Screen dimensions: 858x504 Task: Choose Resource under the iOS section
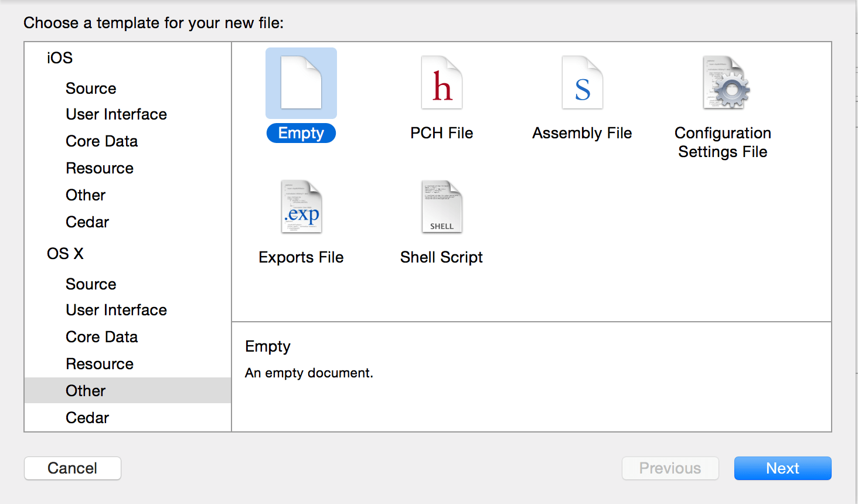tap(100, 168)
